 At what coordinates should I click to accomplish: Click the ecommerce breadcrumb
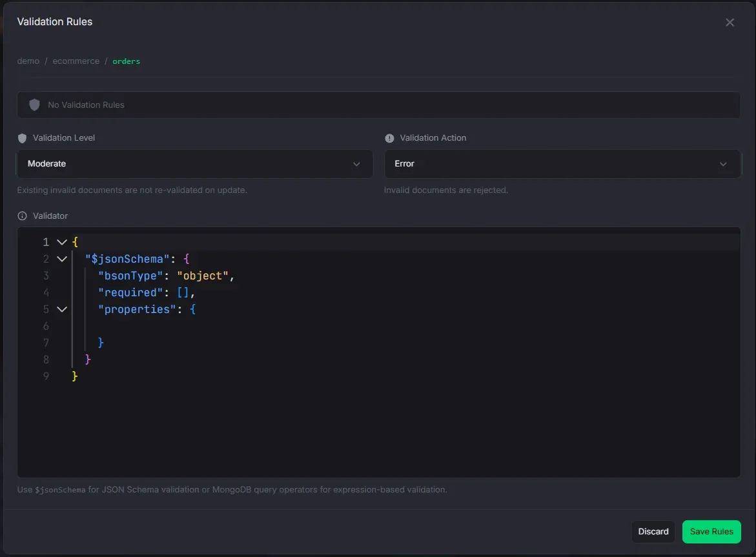point(76,61)
